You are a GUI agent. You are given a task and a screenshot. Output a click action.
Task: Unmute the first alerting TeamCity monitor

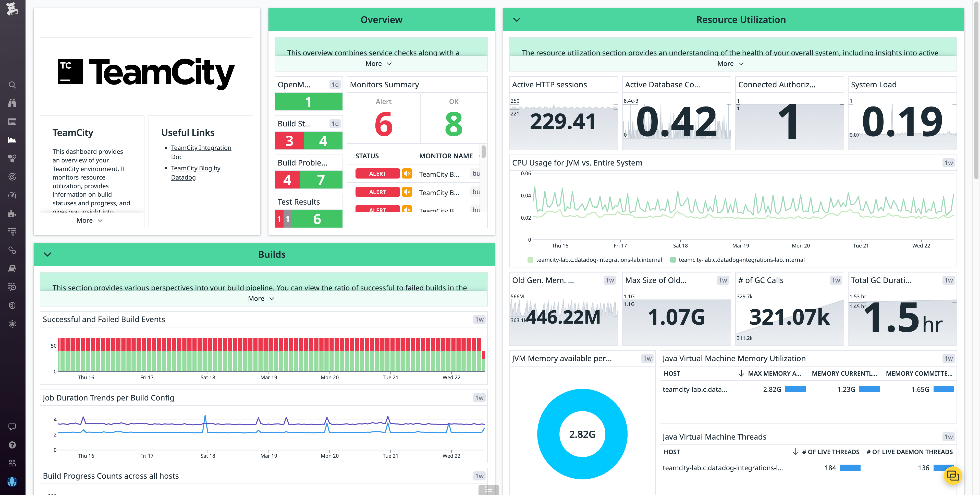407,173
